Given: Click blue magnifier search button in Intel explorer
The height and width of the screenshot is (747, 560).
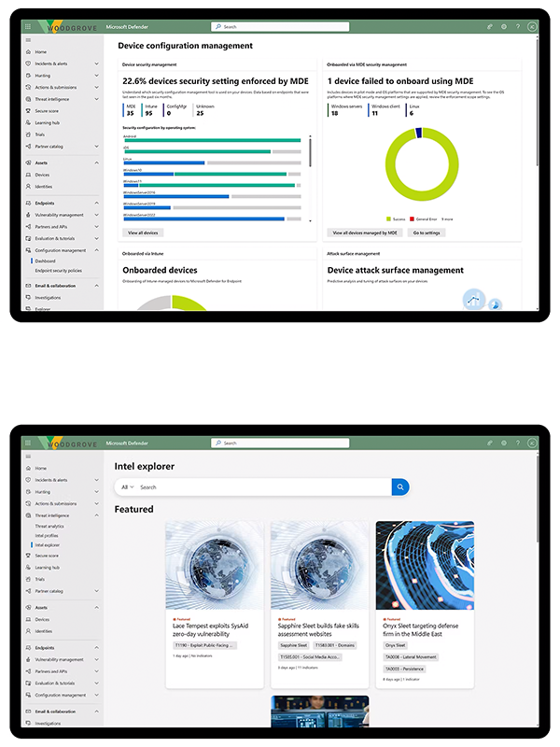Looking at the screenshot, I should point(400,487).
